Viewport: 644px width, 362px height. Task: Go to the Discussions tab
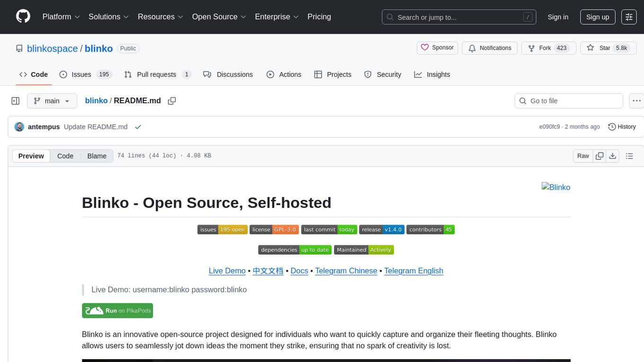[228, 74]
